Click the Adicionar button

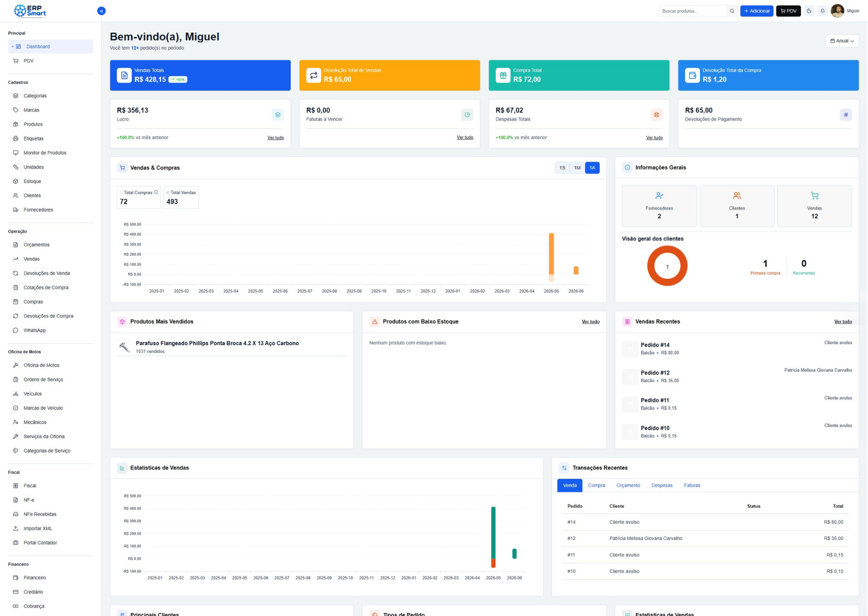[x=757, y=11]
